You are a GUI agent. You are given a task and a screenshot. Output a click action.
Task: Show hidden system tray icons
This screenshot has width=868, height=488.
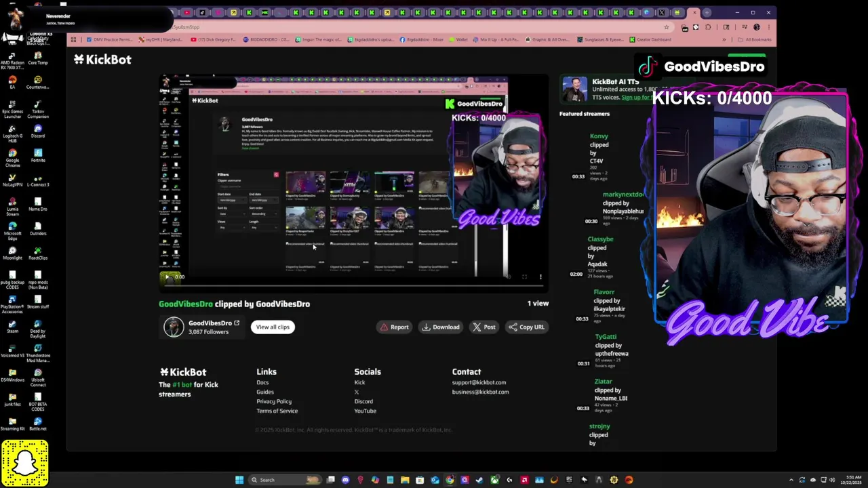793,480
